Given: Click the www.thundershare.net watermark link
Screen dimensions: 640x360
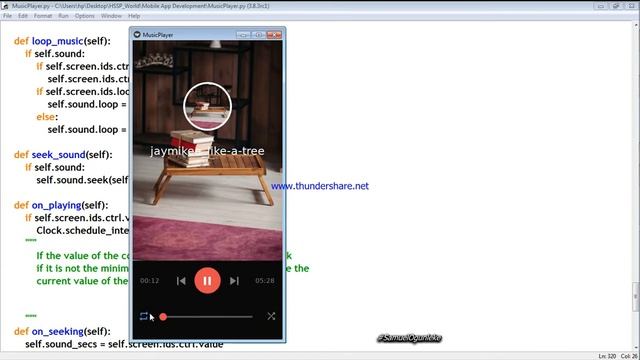Looking at the screenshot, I should 320,186.
